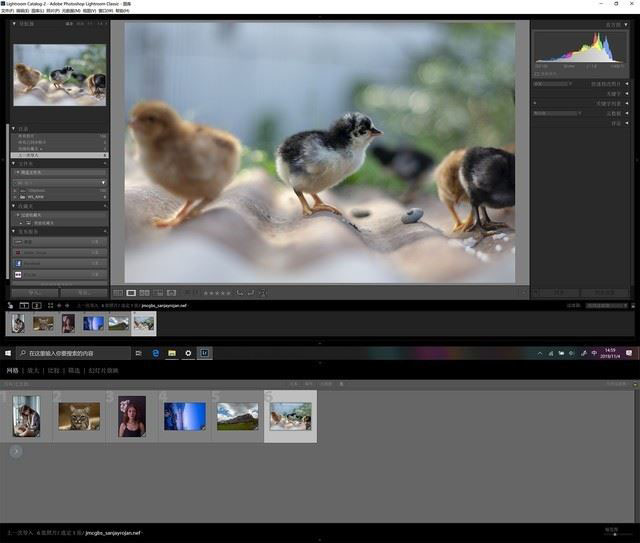This screenshot has height=543, width=640.
Task: Select Previous Import in Catalog
Action: pos(60,155)
